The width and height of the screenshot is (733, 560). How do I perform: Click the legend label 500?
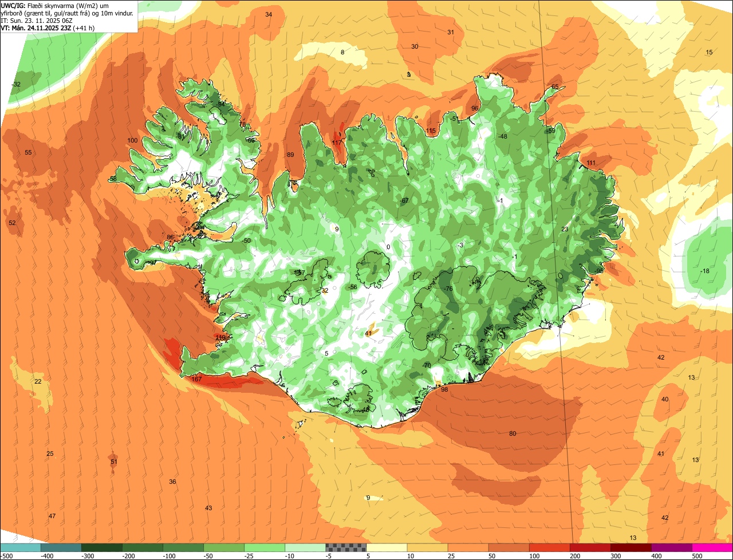pyautogui.click(x=696, y=555)
